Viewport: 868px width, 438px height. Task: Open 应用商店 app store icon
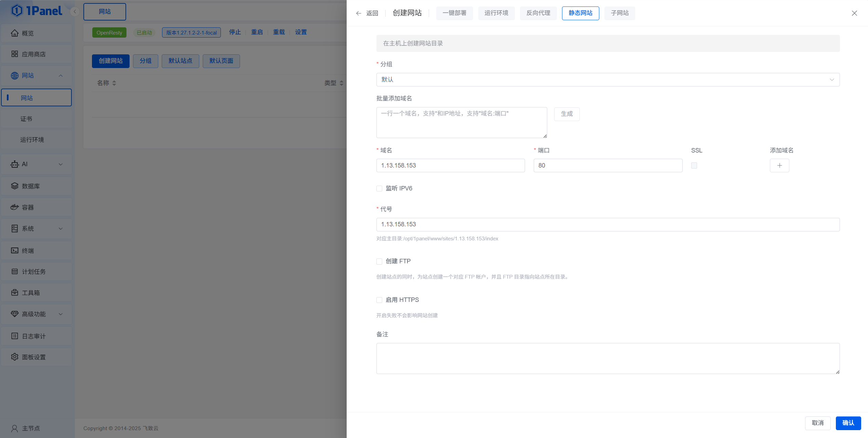pos(14,54)
